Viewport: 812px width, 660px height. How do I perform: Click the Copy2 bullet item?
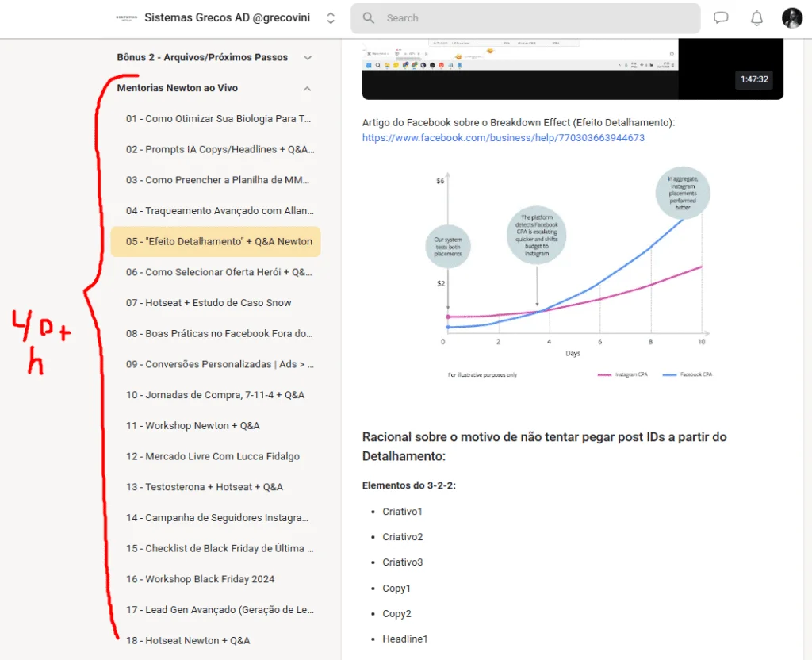tap(396, 614)
